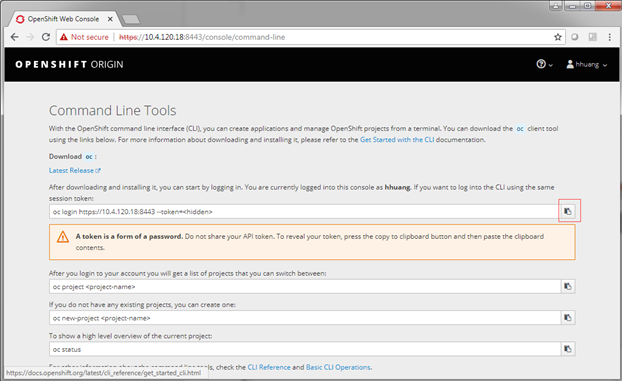The height and width of the screenshot is (381, 622).
Task: Open the Chrome three-dot menu
Action: [609, 37]
